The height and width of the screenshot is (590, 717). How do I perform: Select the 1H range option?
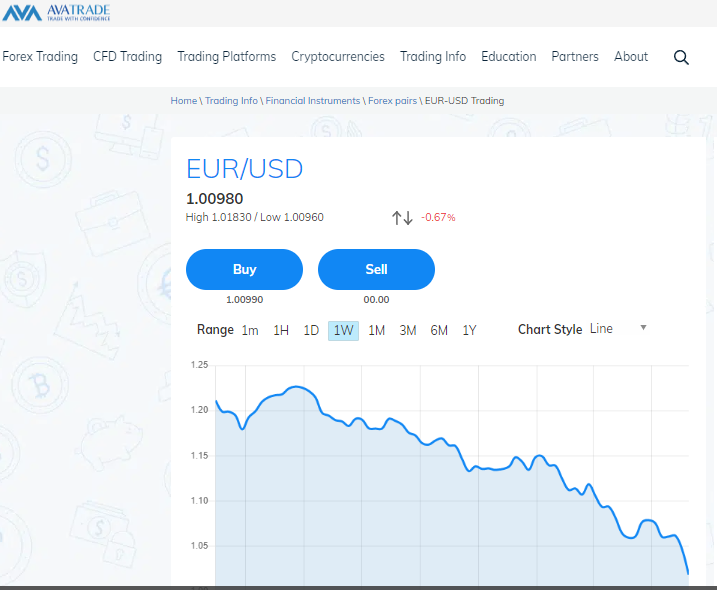281,330
